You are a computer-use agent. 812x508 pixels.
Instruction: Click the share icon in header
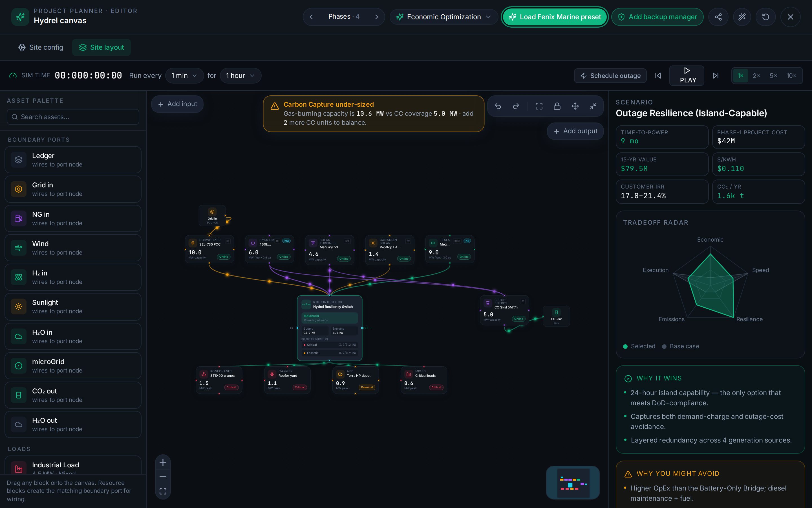click(718, 17)
